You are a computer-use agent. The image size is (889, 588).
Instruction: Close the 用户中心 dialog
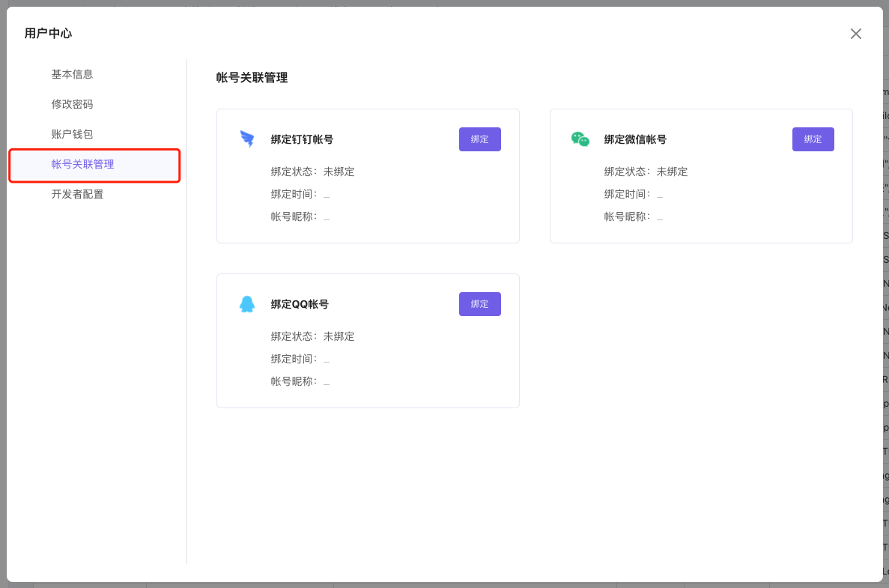[x=855, y=34]
